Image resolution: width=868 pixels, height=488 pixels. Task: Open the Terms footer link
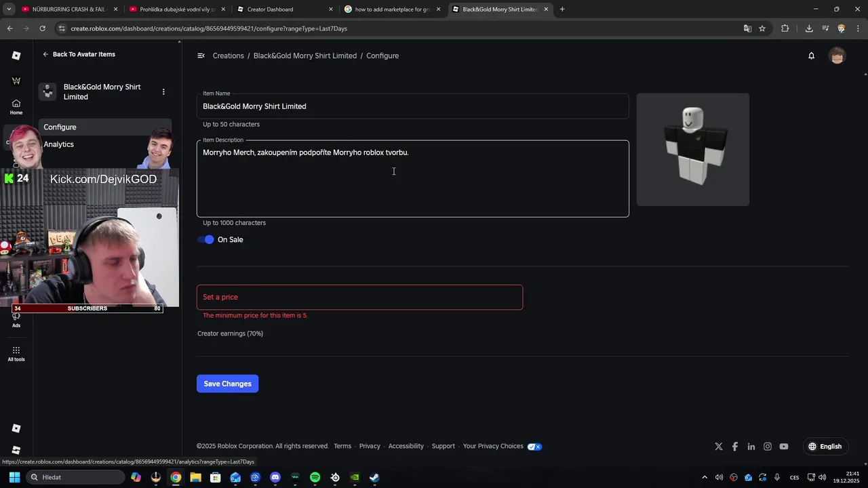point(342,446)
